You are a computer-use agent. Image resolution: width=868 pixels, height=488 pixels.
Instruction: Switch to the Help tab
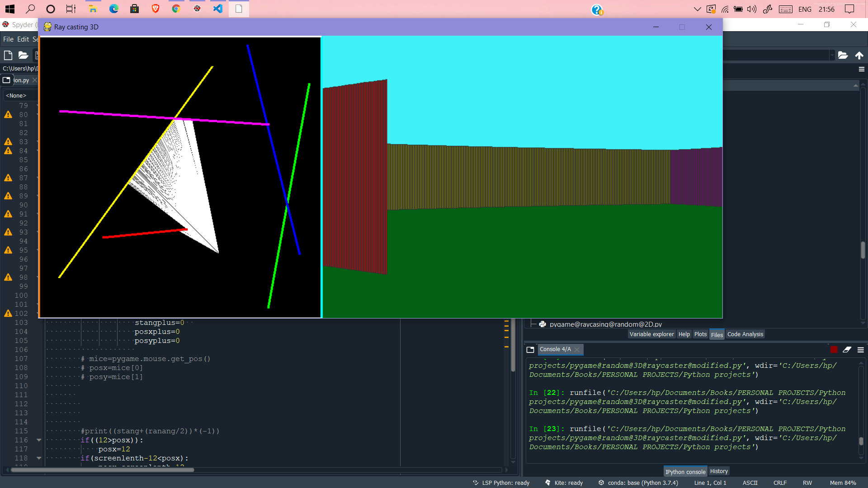click(684, 334)
